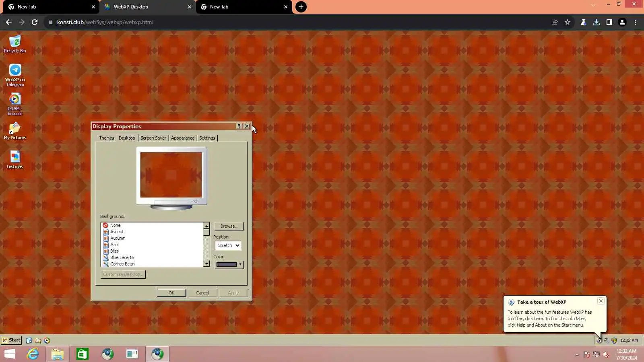The image size is (644, 362).
Task: Click the Display Properties help question button
Action: (x=239, y=126)
